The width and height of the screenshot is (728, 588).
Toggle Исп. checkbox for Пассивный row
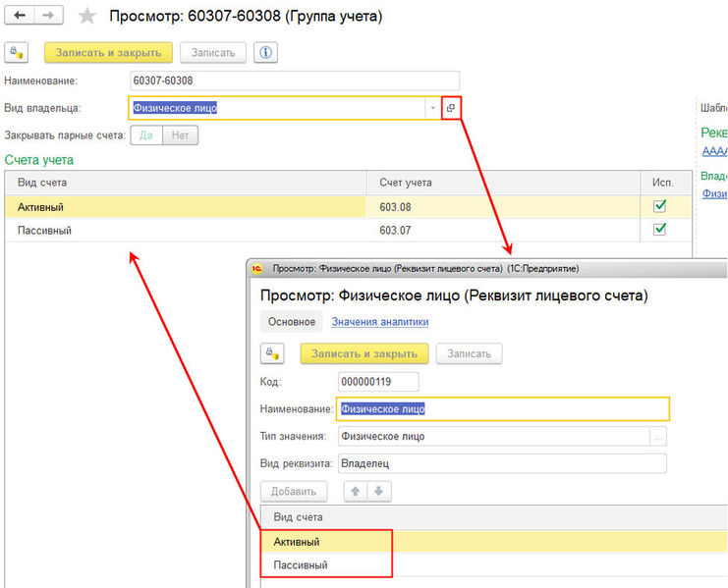click(660, 230)
